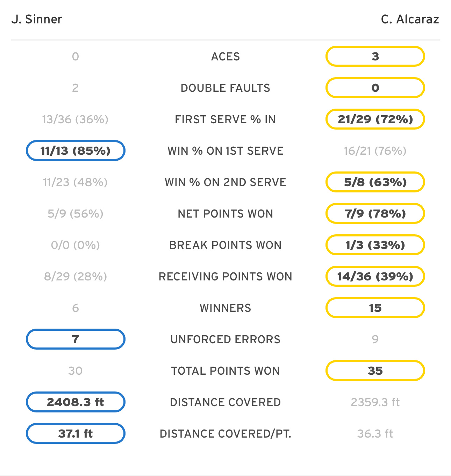Select Alcaraz's winners pill showing 15
This screenshot has height=476, width=451.
[x=375, y=308]
